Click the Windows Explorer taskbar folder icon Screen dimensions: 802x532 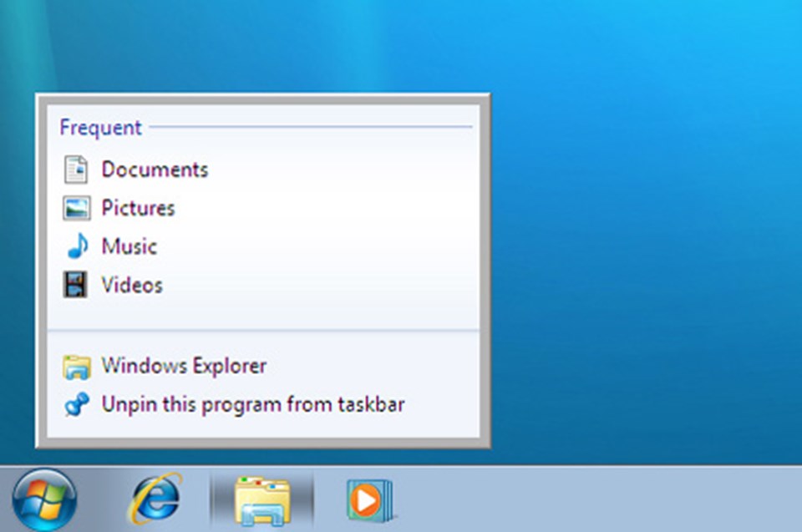click(x=262, y=501)
